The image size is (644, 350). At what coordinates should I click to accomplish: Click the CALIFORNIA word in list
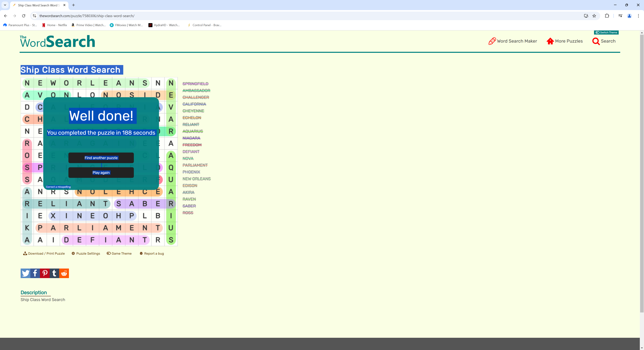194,104
